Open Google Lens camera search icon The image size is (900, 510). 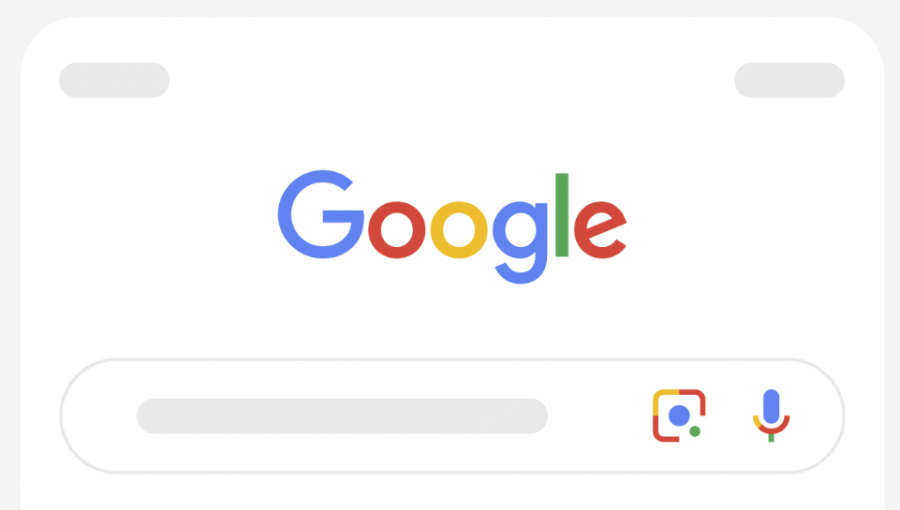679,415
